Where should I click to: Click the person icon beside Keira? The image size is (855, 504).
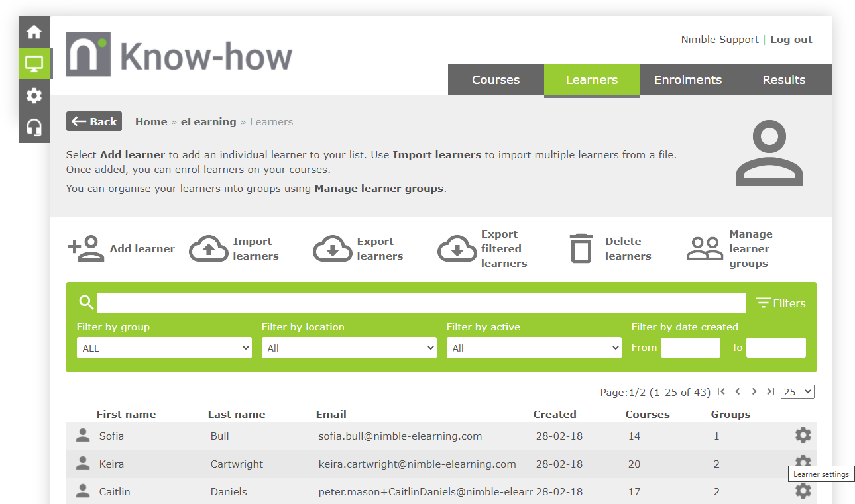coord(83,463)
